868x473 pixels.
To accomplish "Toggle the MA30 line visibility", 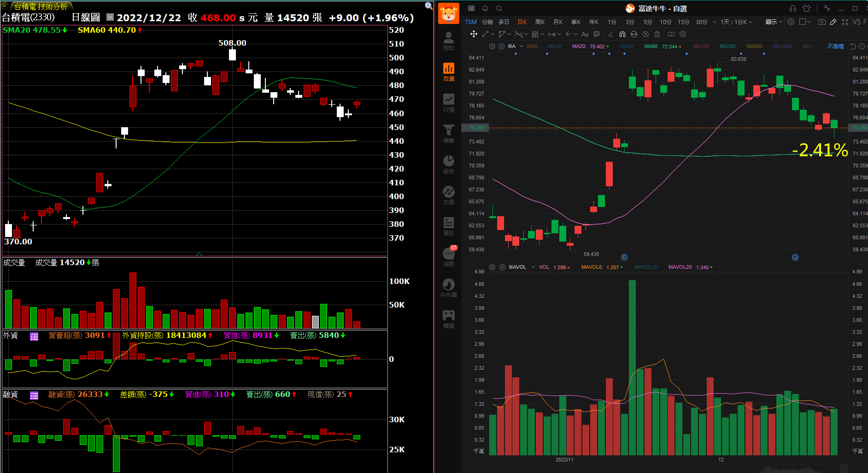I will [x=628, y=46].
